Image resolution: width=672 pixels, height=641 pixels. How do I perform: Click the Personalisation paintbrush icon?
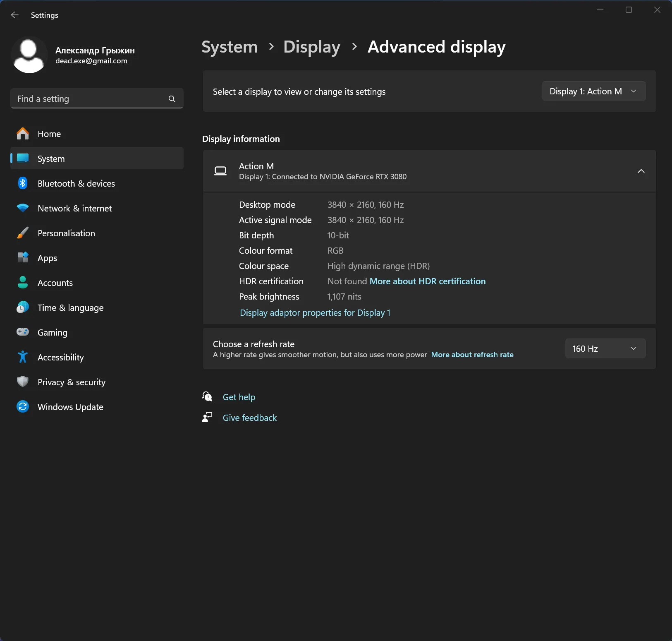[x=23, y=233]
